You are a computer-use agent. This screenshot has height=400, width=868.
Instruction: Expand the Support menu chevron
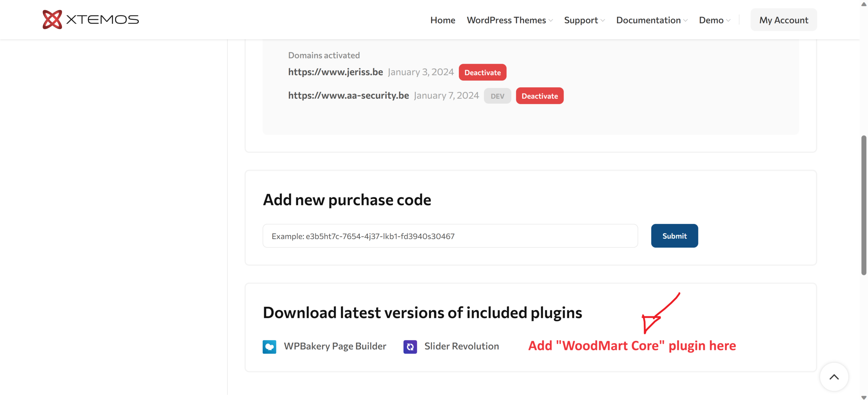click(x=603, y=20)
